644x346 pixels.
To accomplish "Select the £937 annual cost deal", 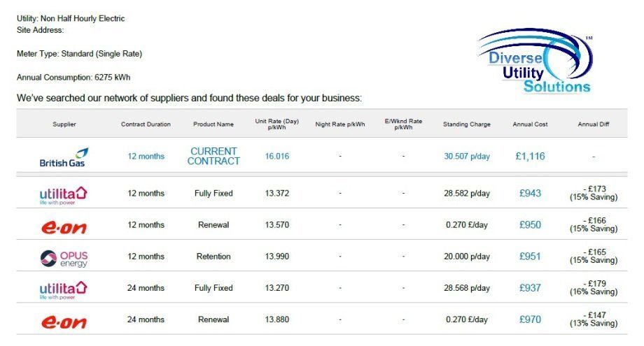I will pos(530,288).
